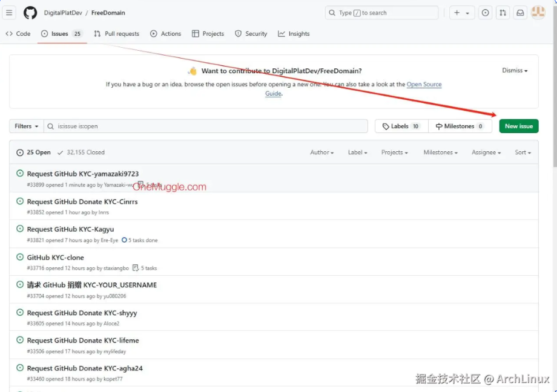View the Security tab
Viewport: 557px width, 392px height.
click(x=251, y=34)
